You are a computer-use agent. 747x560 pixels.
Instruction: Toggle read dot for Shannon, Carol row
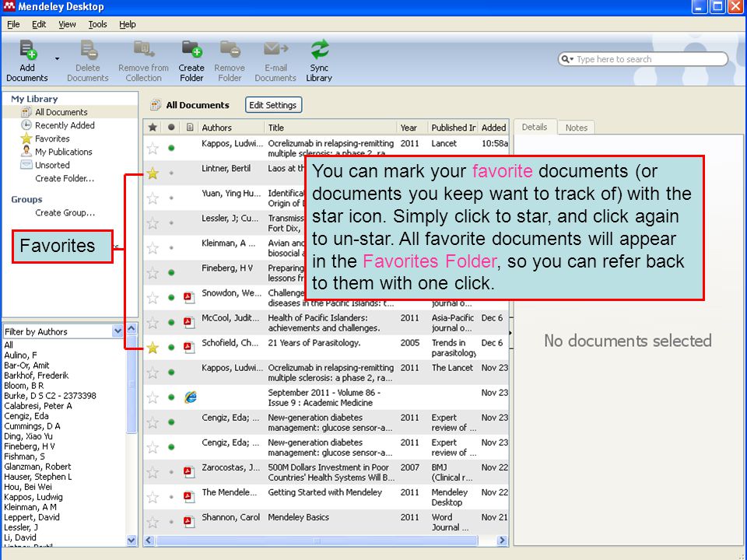pyautogui.click(x=171, y=521)
